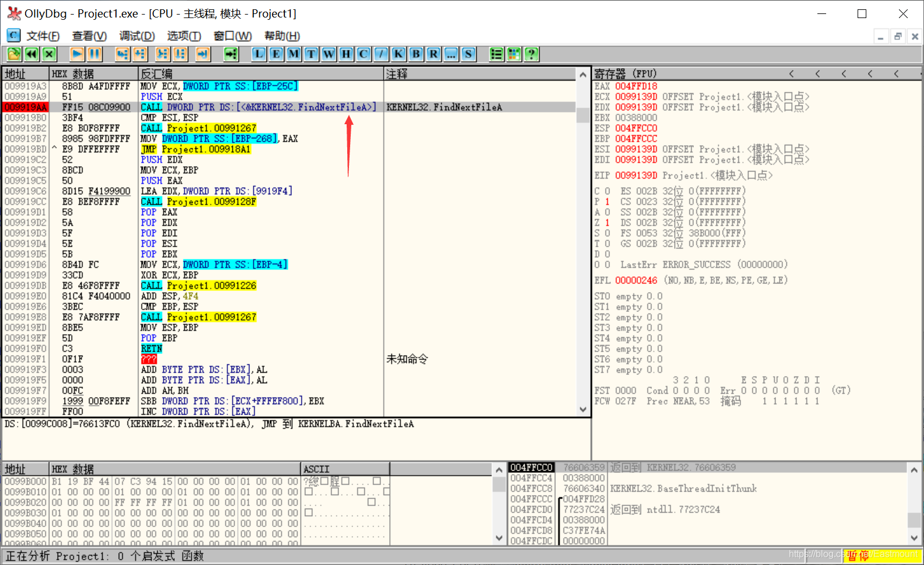Open Handles window with H button
The image size is (924, 565).
346,54
